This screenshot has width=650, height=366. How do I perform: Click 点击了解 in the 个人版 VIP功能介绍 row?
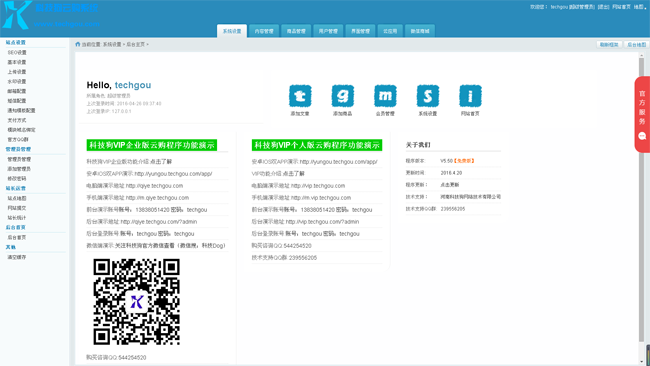coord(293,174)
